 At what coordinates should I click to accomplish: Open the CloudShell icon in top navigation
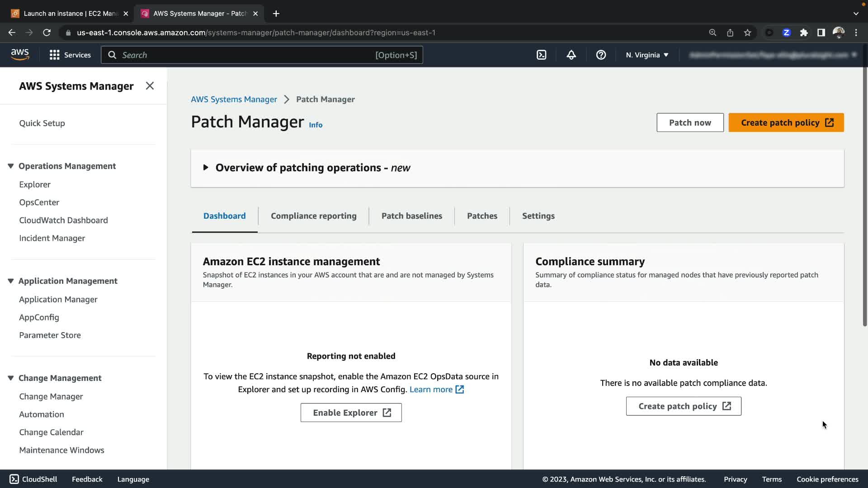coord(541,55)
